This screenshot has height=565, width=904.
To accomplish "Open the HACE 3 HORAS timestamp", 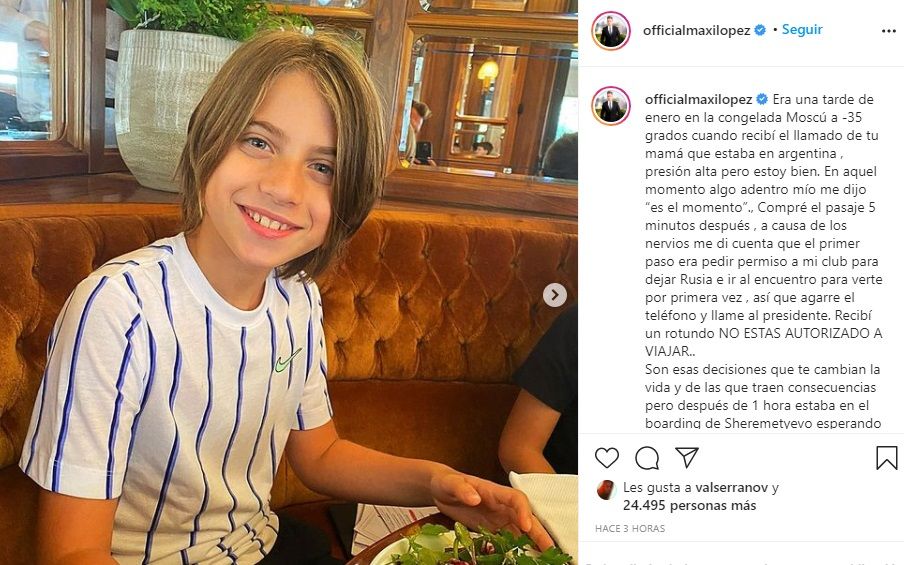I will 630,528.
